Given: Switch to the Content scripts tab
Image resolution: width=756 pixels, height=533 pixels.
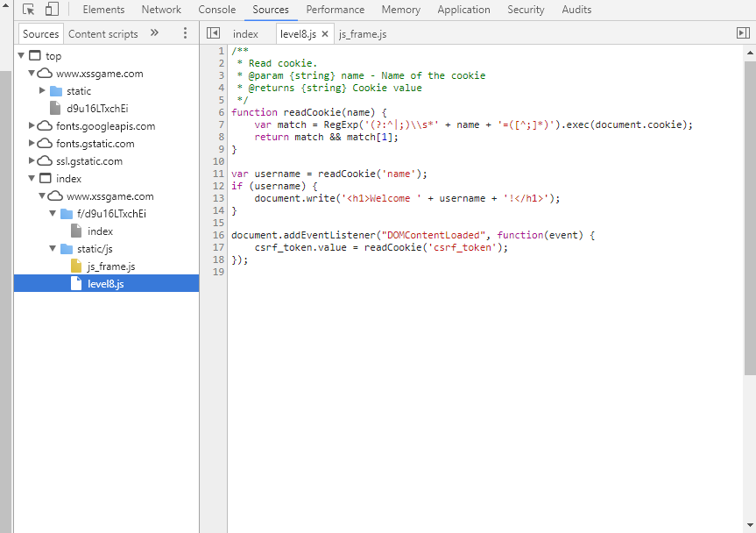Looking at the screenshot, I should point(102,34).
